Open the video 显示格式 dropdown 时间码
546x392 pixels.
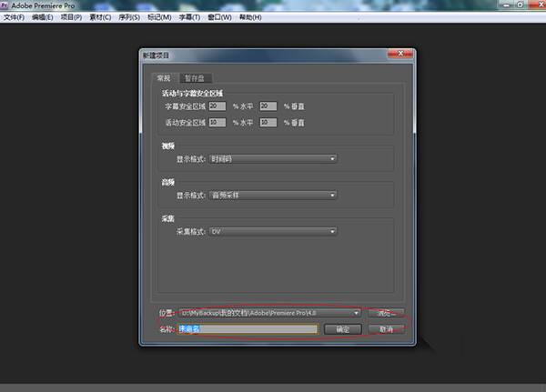(273, 159)
